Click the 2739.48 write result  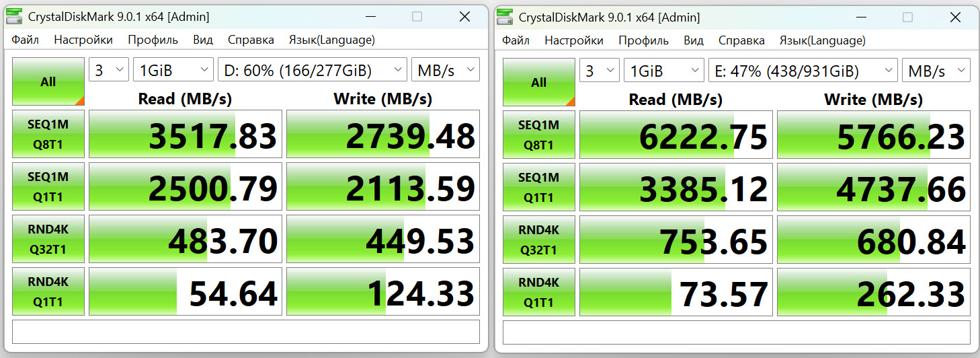[383, 135]
